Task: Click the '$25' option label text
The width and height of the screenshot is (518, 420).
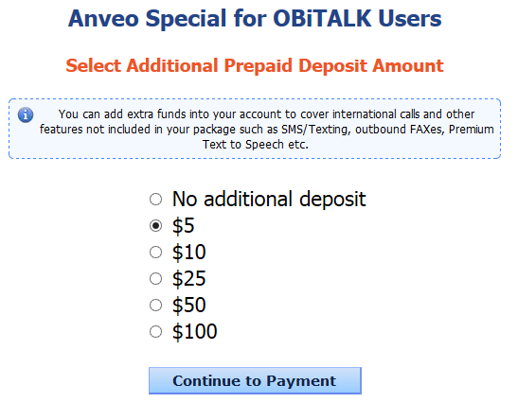Action: coord(189,279)
